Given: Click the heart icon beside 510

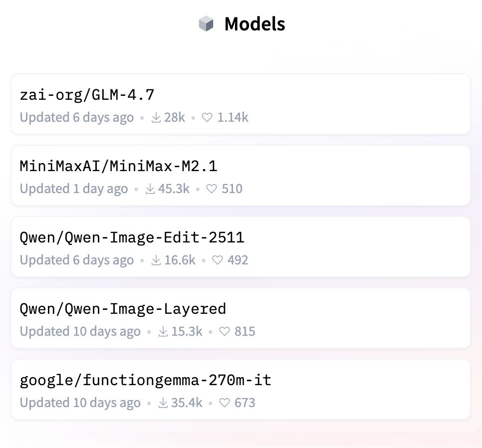Looking at the screenshot, I should (212, 189).
